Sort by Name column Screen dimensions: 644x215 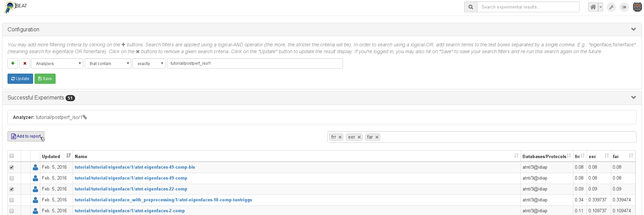pyautogui.click(x=297, y=156)
